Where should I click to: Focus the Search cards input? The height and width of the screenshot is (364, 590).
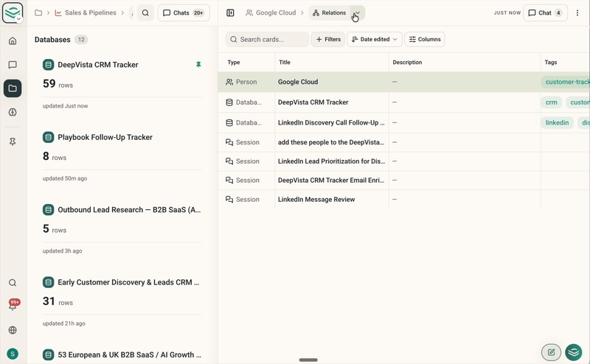(x=267, y=39)
